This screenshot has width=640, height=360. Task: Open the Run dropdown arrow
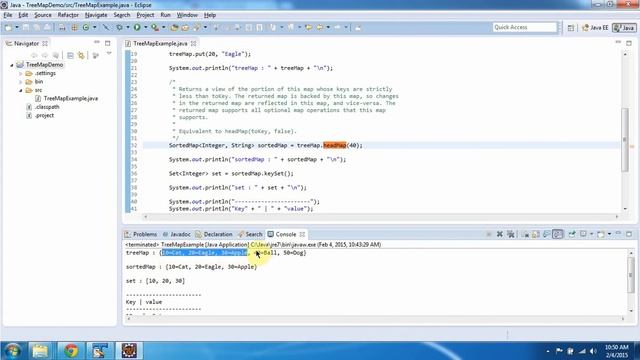click(x=146, y=27)
